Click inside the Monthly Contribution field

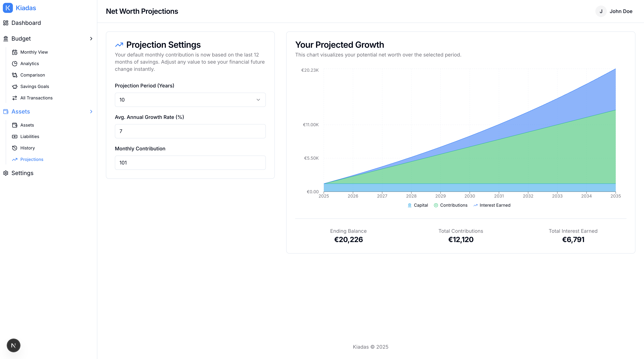pos(190,162)
